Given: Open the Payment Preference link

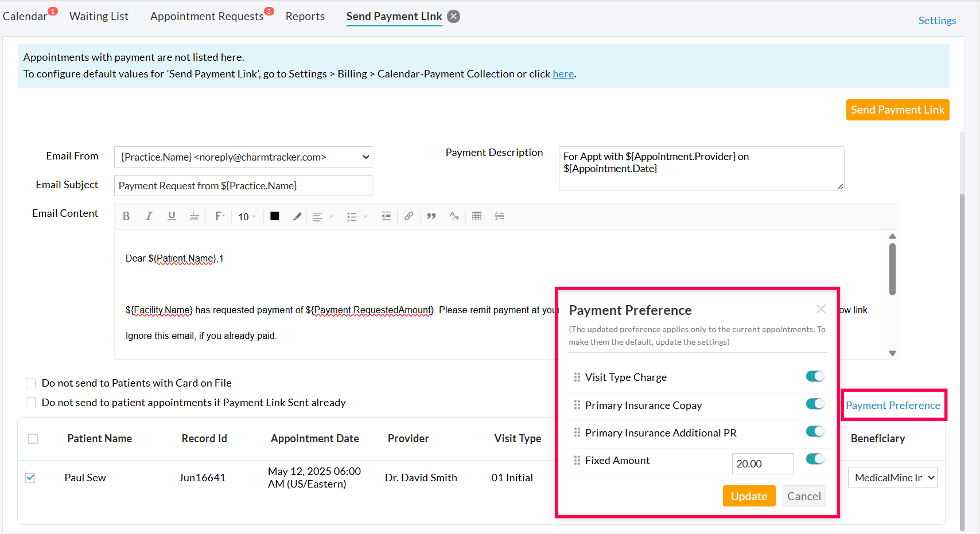Looking at the screenshot, I should click(893, 405).
